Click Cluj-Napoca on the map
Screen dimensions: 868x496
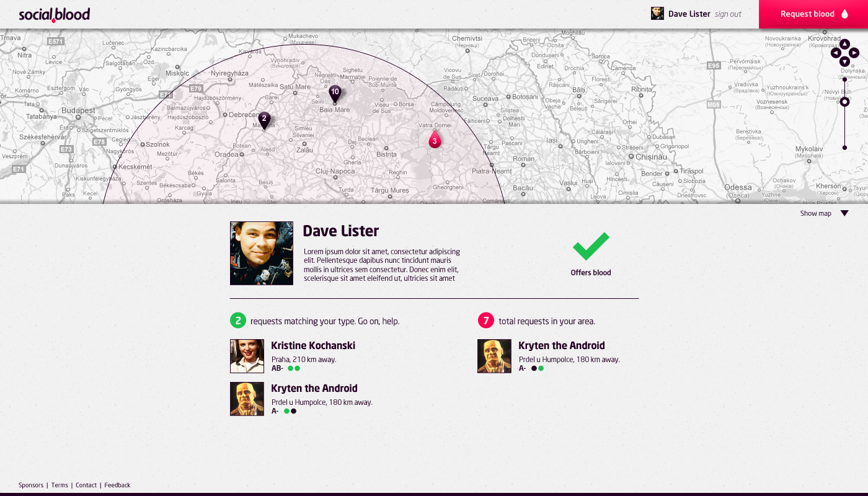[335, 171]
